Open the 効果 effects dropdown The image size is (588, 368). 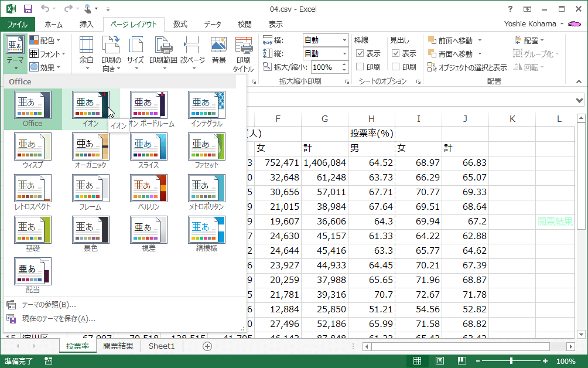(45, 67)
